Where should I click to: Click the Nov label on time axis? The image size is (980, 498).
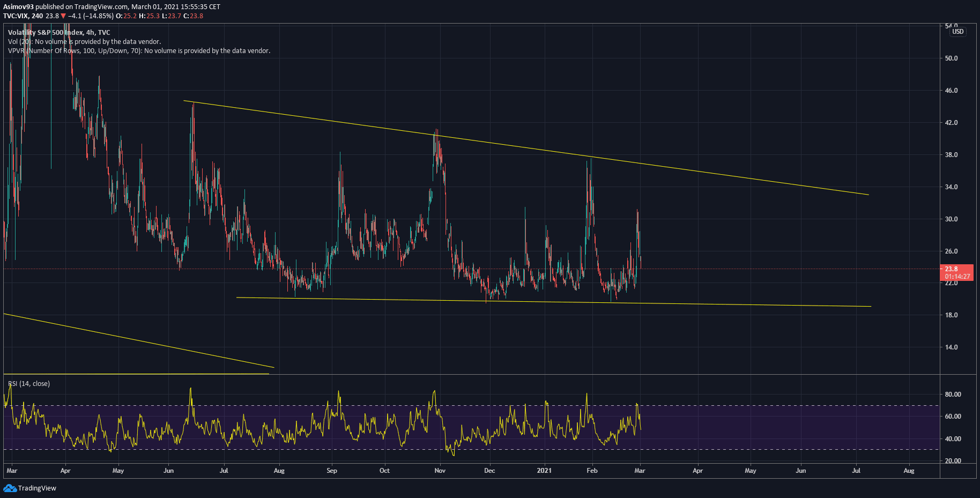pyautogui.click(x=440, y=471)
